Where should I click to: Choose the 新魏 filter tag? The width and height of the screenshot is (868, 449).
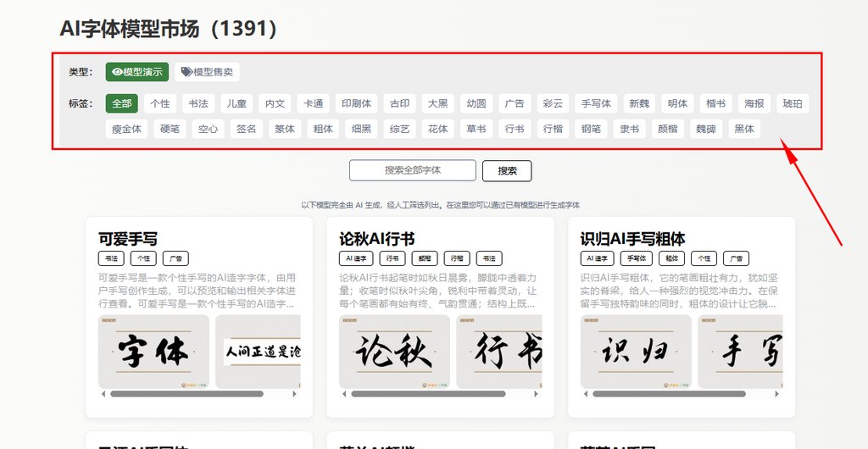click(639, 103)
